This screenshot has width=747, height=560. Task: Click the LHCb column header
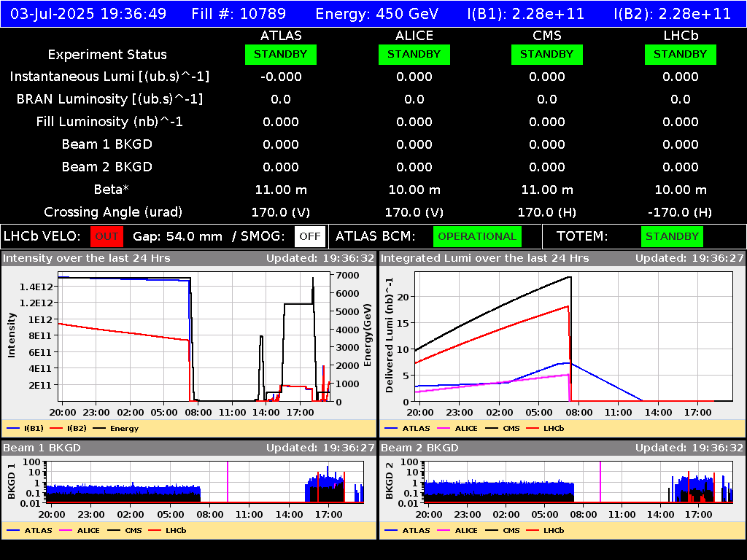(681, 36)
